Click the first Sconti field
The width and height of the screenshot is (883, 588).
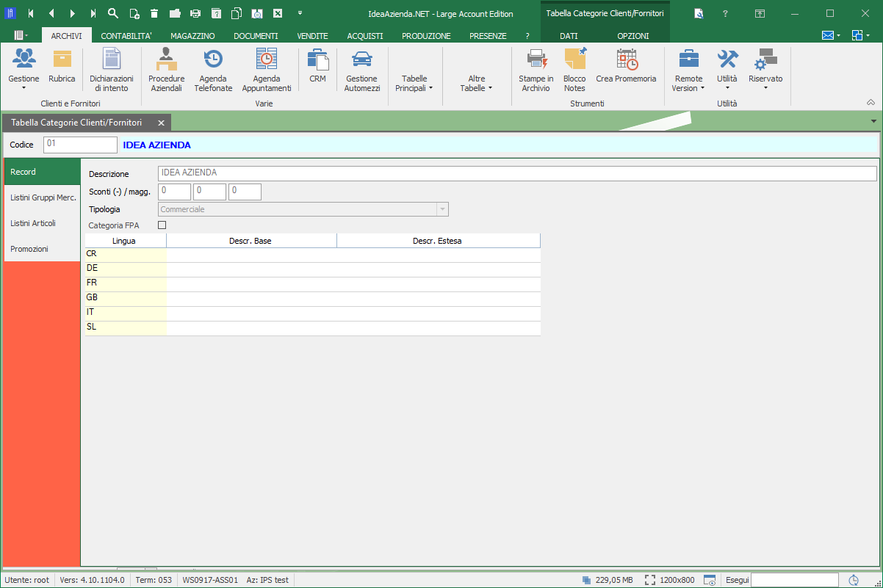[x=174, y=192]
